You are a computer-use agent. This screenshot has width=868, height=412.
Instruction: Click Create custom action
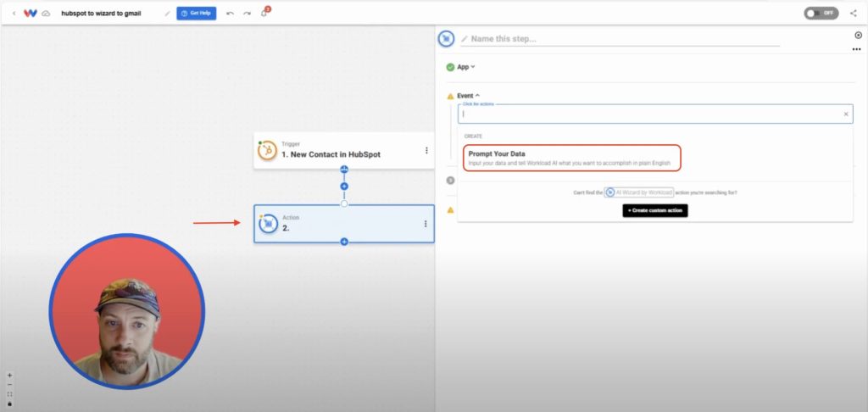(655, 210)
